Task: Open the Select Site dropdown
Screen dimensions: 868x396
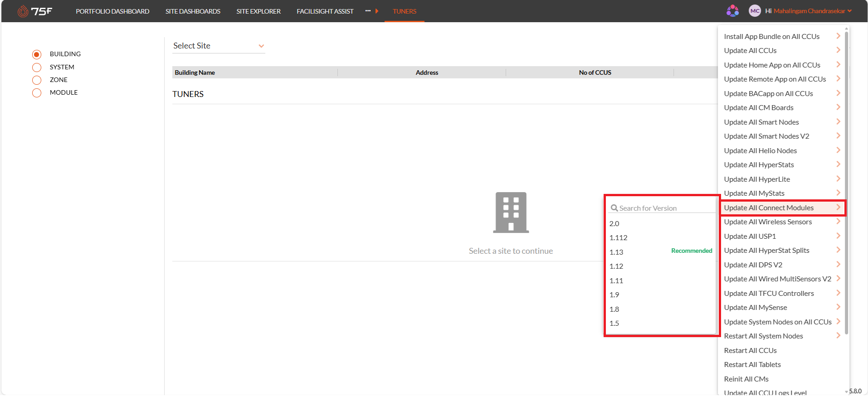Action: (x=219, y=46)
